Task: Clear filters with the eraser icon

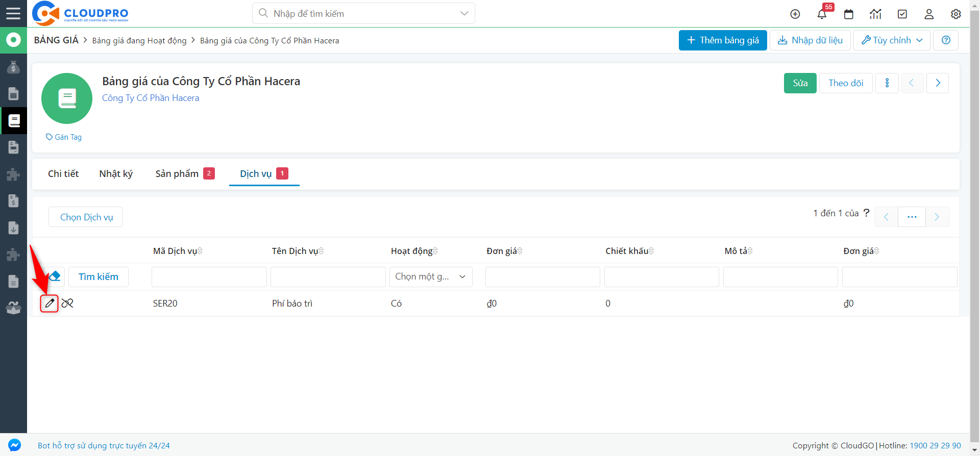Action: tap(55, 276)
